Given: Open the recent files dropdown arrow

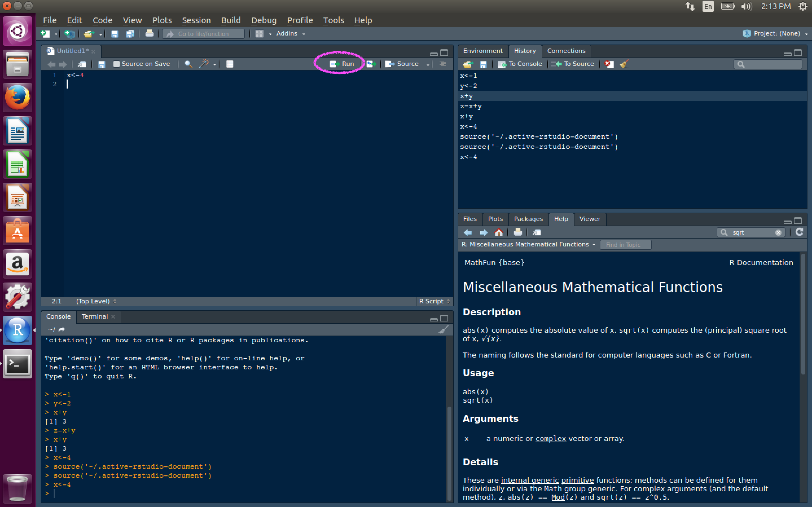Looking at the screenshot, I should (x=100, y=34).
